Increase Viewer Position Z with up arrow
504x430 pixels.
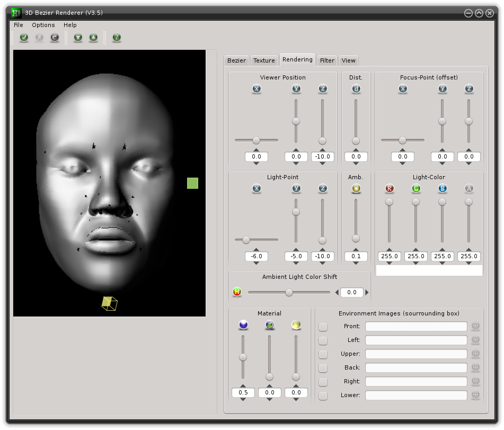tap(323, 150)
